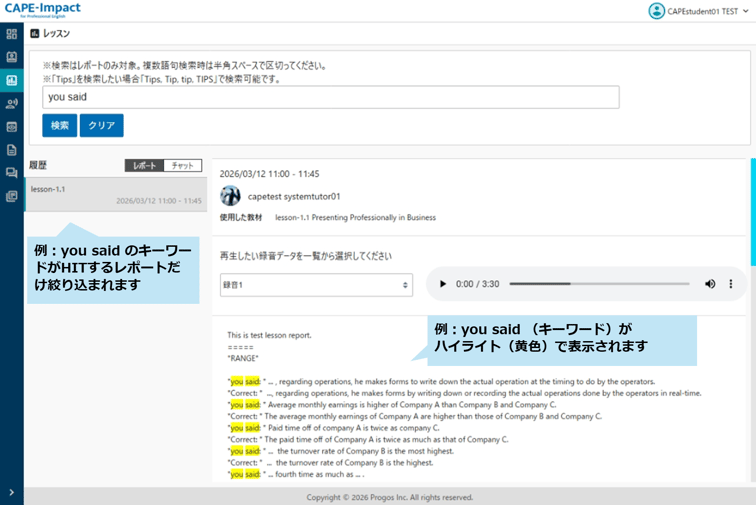Open the chat bubbles icon in sidebar

point(11,173)
